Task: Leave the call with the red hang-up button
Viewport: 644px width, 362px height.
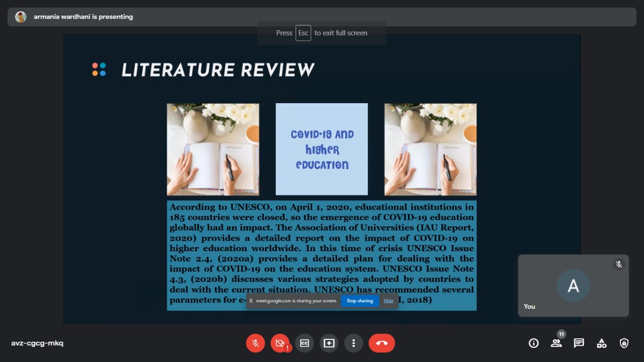Action: coord(382,343)
